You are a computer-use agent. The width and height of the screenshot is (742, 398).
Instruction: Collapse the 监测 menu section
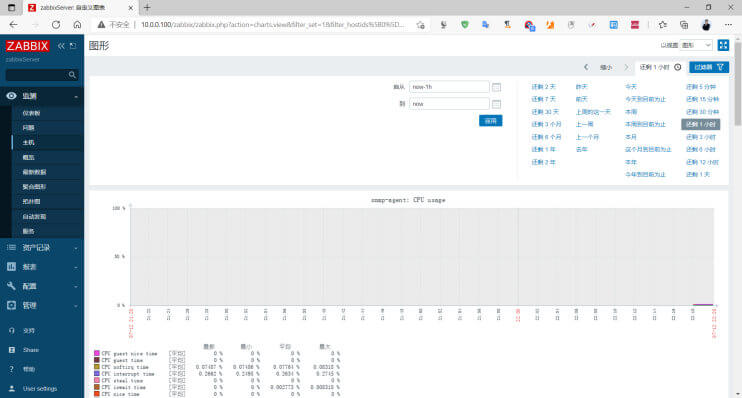pos(76,97)
